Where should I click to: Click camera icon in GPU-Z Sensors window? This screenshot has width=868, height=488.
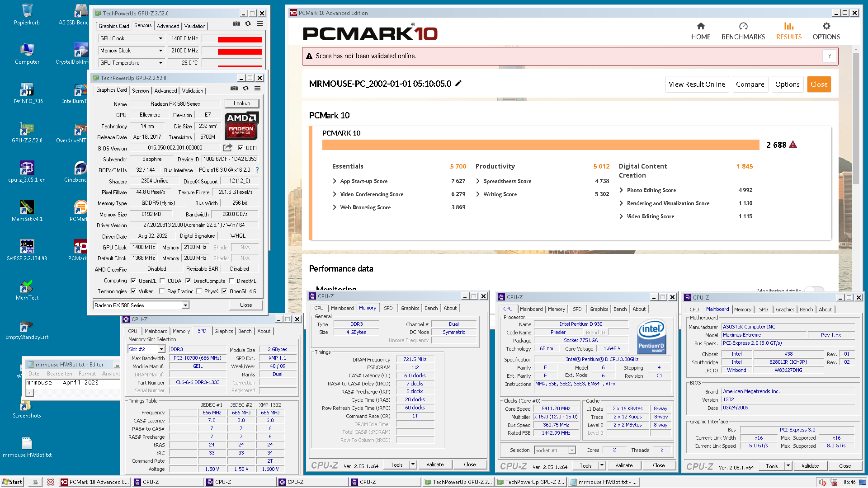[x=236, y=23]
